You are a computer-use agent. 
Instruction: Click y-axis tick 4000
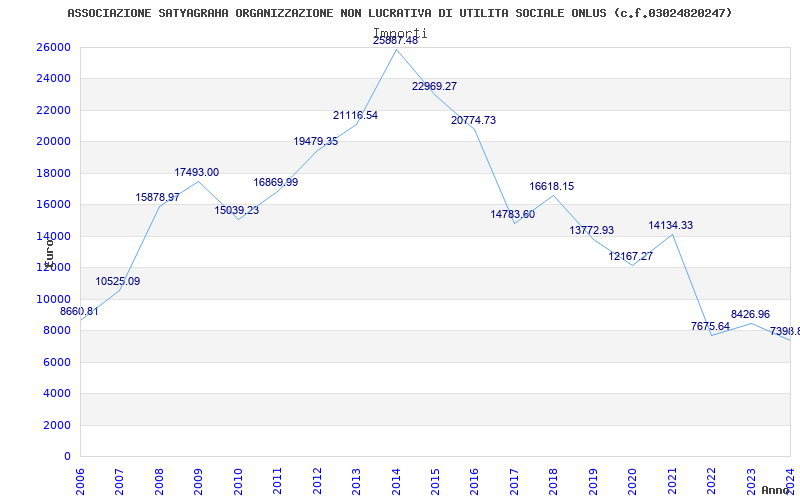pyautogui.click(x=56, y=393)
